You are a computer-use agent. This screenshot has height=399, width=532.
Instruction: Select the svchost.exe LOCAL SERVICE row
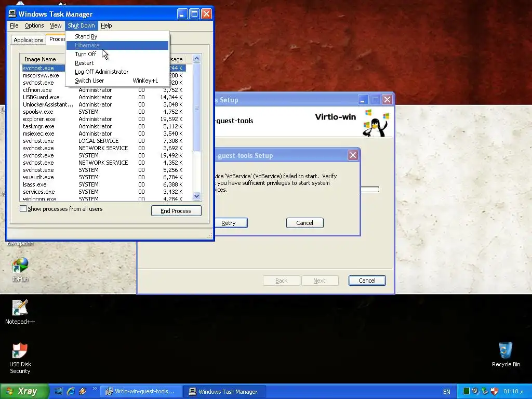pyautogui.click(x=104, y=141)
